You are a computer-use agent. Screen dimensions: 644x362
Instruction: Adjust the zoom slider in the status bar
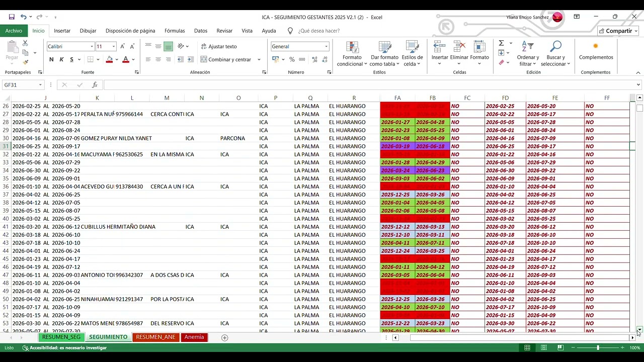[x=598, y=347]
